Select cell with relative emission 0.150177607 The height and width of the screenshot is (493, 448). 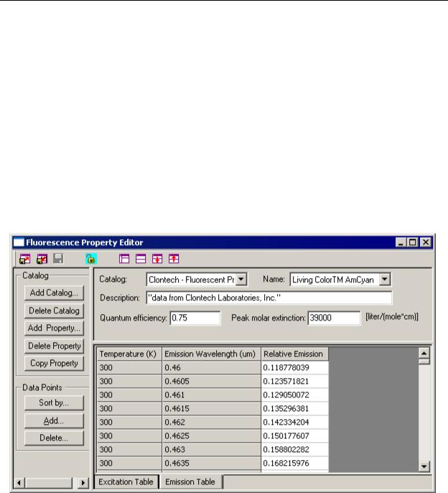294,436
